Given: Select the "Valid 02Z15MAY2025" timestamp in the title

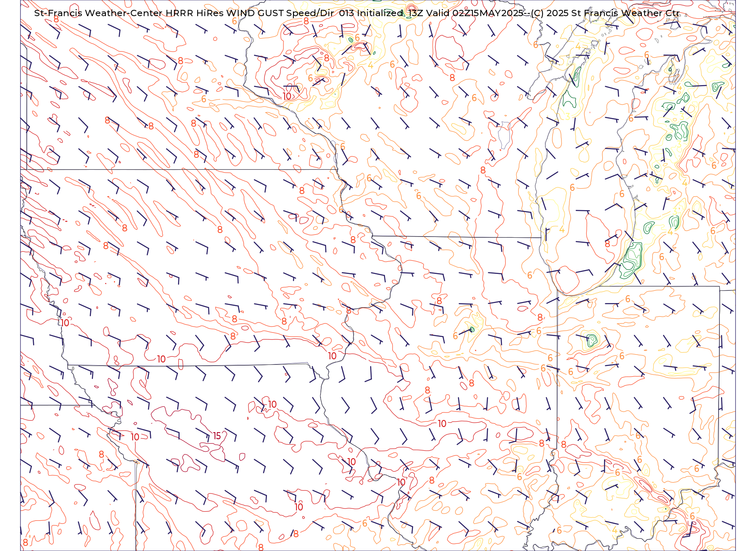Looking at the screenshot, I should [x=474, y=13].
